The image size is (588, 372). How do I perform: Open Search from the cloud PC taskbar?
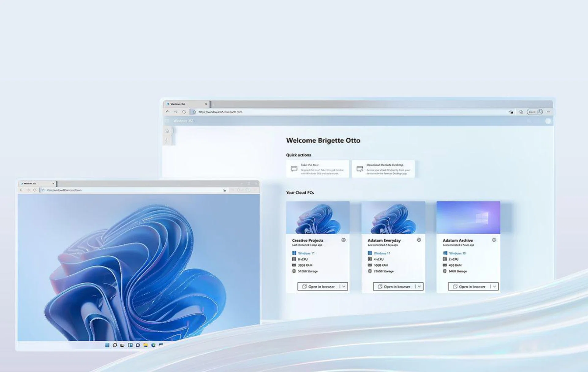coord(115,345)
